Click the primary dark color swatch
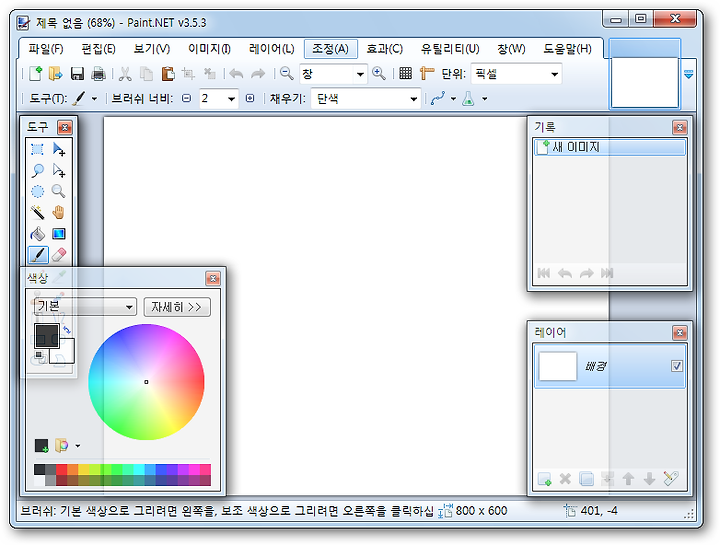 point(47,336)
